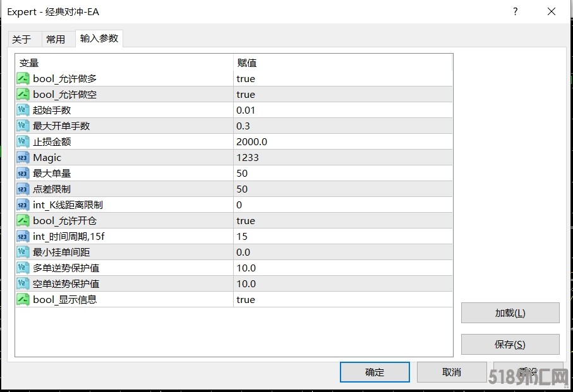
Task: Click the icon beside bool_允许开仓
Action: [23, 220]
